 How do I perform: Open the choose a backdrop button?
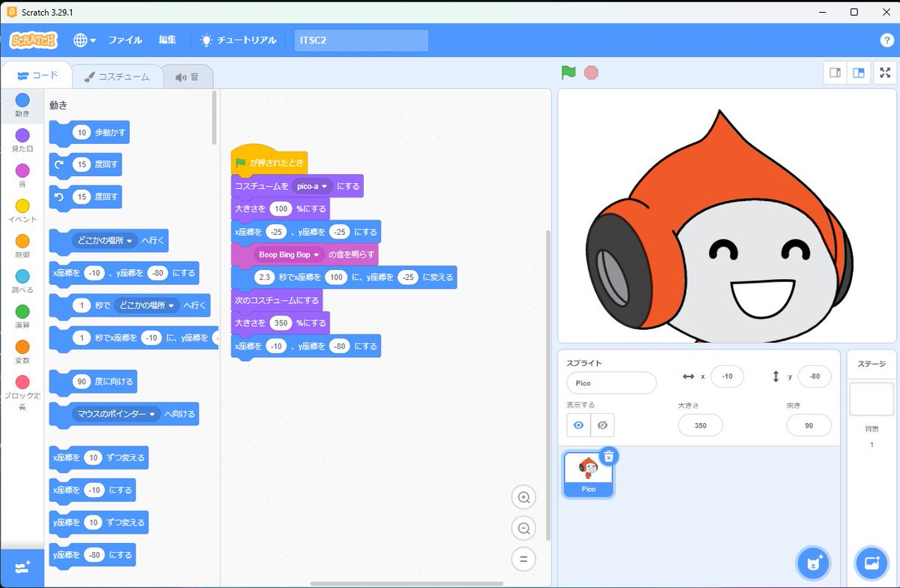click(871, 563)
